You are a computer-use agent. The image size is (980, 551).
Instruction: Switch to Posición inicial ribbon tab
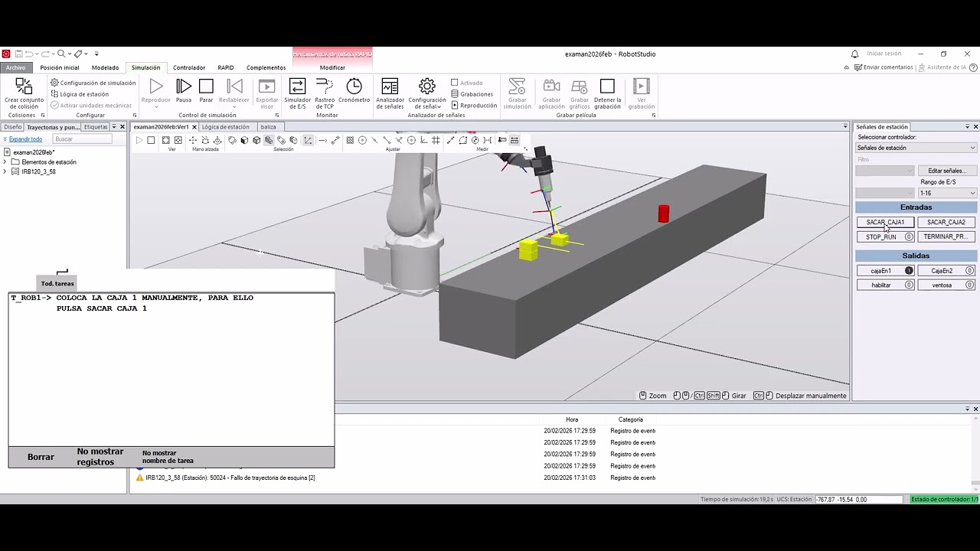coord(60,67)
